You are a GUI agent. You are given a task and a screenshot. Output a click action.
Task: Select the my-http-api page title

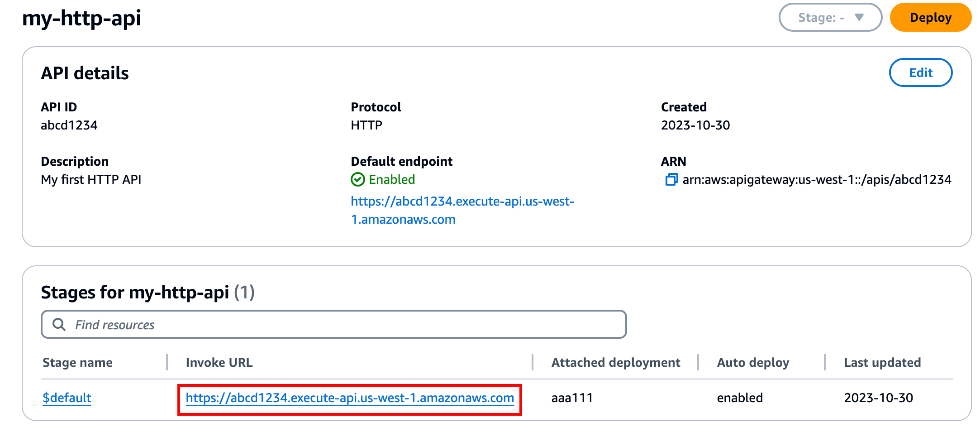pos(82,18)
